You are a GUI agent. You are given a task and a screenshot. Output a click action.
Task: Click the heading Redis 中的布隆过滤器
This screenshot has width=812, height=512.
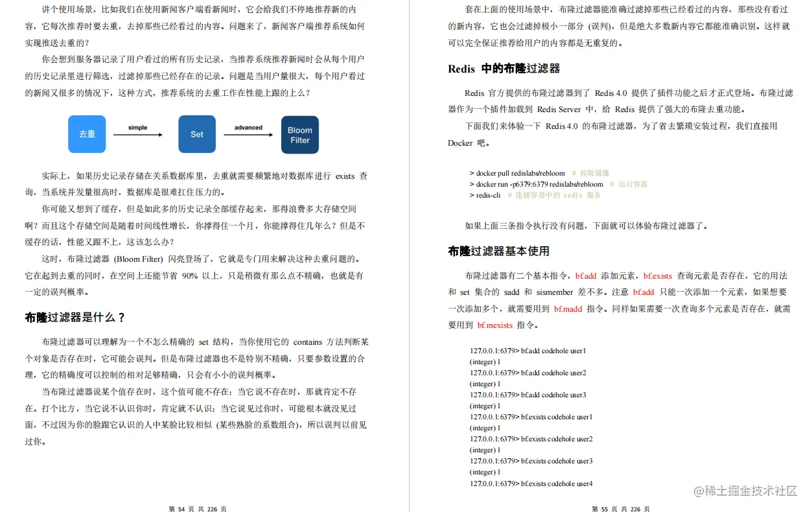coord(504,69)
